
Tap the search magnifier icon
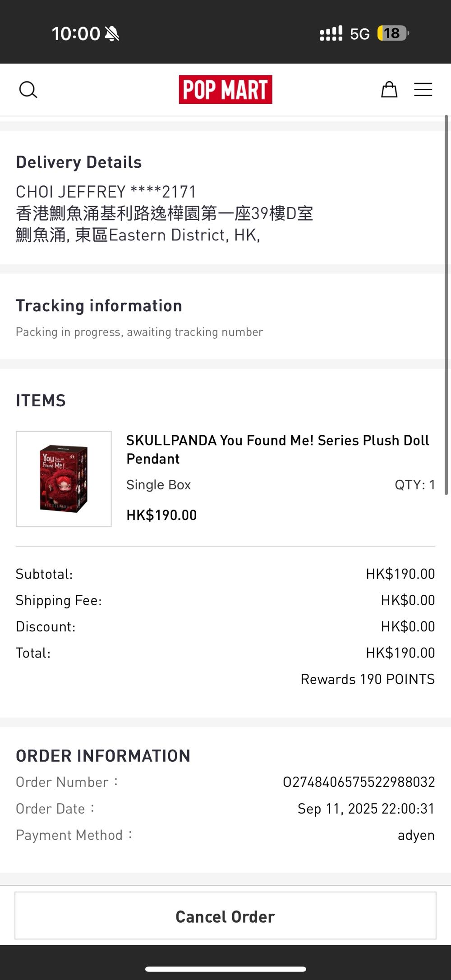(28, 90)
